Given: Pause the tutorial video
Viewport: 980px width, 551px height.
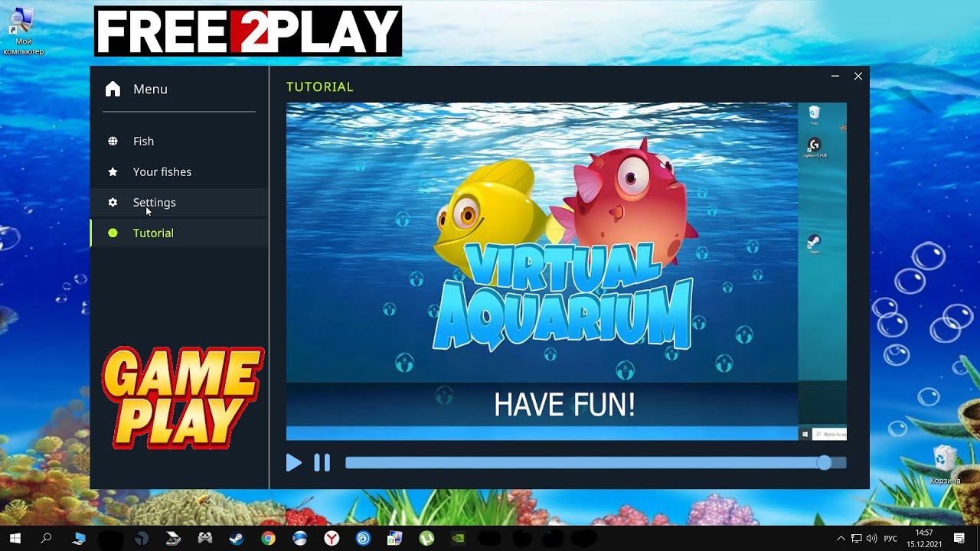Looking at the screenshot, I should coord(322,462).
